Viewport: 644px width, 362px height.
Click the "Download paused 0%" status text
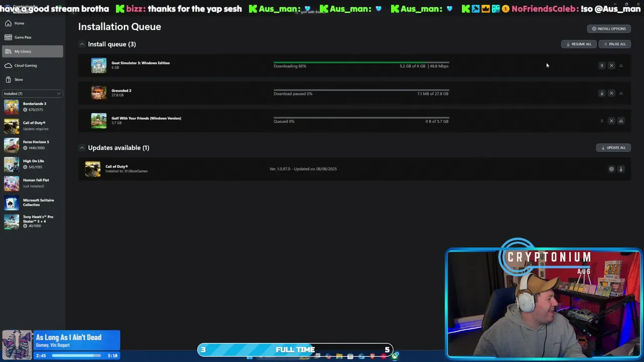(x=293, y=94)
